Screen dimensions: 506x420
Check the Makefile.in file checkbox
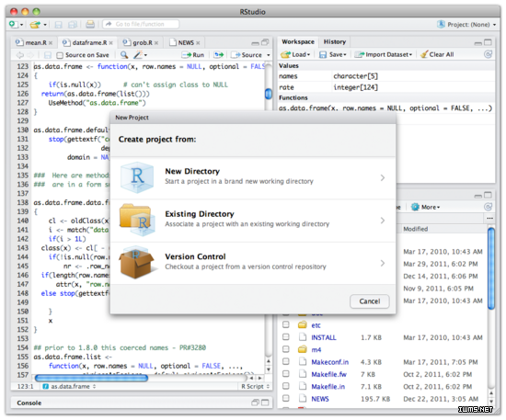(x=286, y=386)
